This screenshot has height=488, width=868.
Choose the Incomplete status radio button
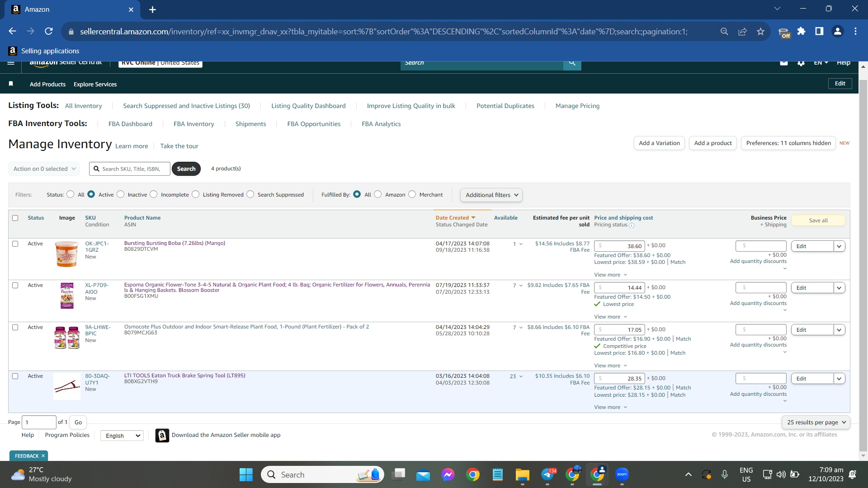point(154,194)
